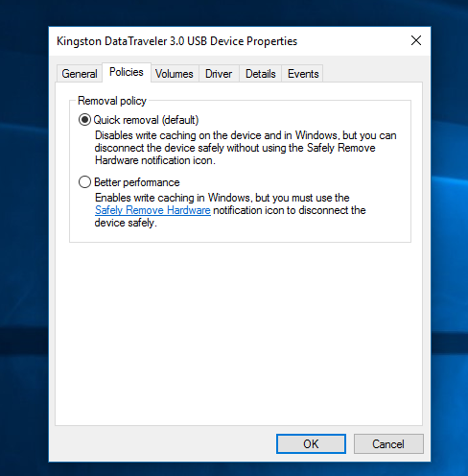Open the Safely Remove Hardware link
Image resolution: width=468 pixels, height=476 pixels.
(x=152, y=210)
